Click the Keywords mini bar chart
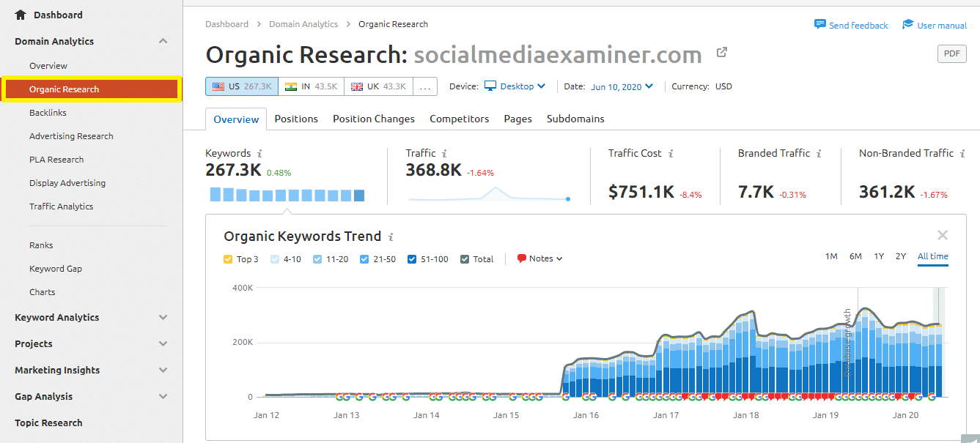 click(287, 195)
